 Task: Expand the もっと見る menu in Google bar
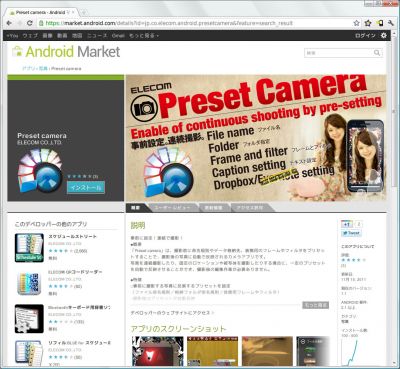point(144,35)
